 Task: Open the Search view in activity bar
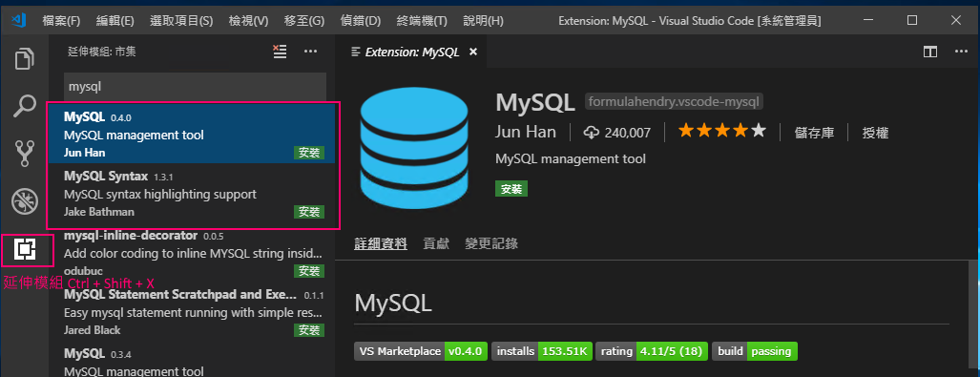[x=25, y=106]
